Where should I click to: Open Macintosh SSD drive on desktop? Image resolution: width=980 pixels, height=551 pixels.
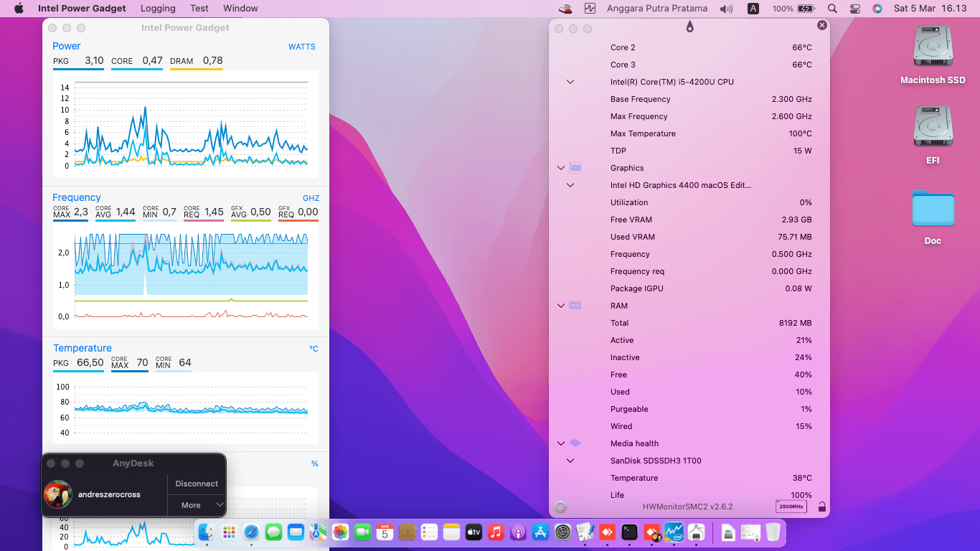(933, 56)
